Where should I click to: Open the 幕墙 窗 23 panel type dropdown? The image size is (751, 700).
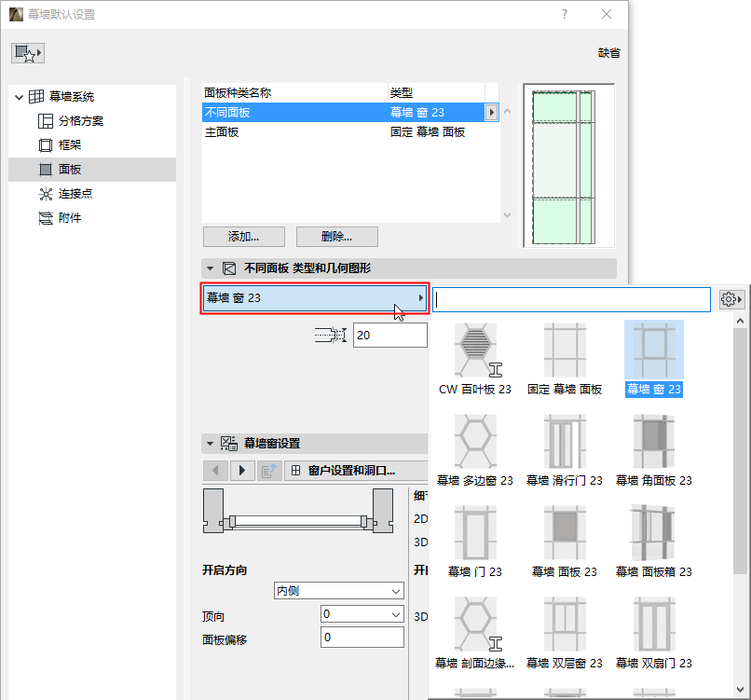pyautogui.click(x=315, y=299)
